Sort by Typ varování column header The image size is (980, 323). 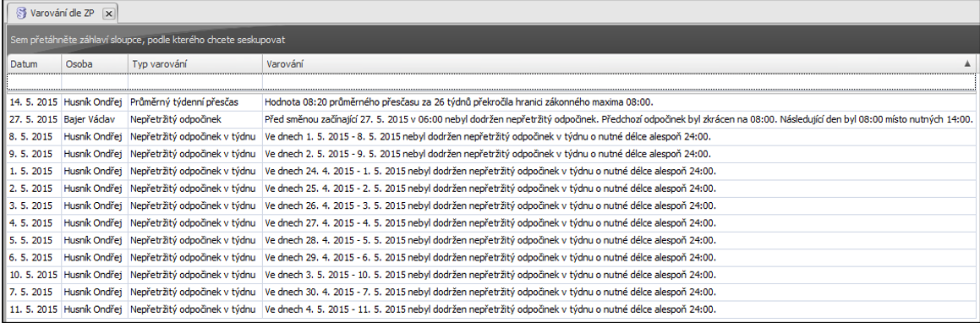click(195, 63)
